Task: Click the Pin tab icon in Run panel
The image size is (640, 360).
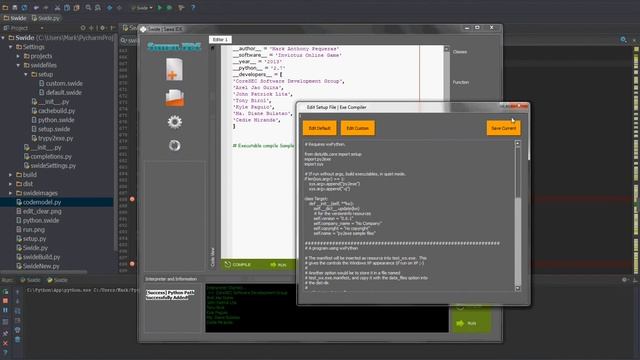Action: 5,333
